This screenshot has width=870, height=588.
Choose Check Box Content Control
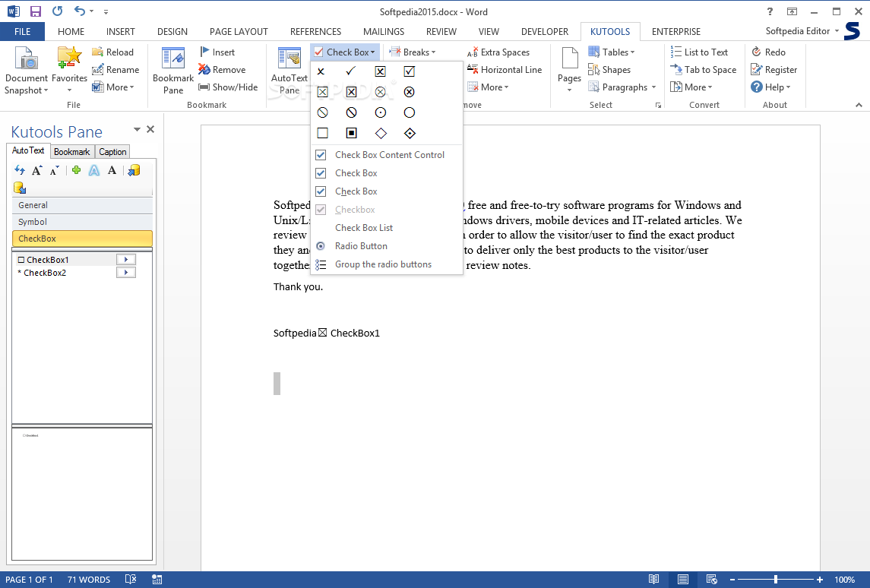pyautogui.click(x=387, y=155)
